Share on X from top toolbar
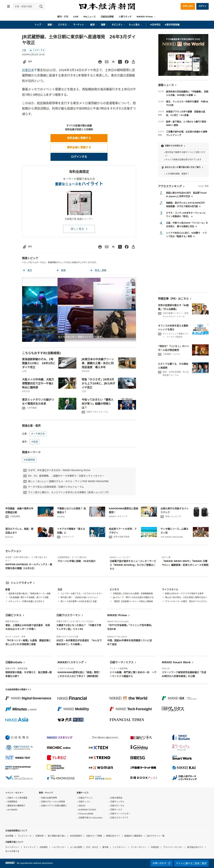214x868 pixels. pyautogui.click(x=120, y=62)
